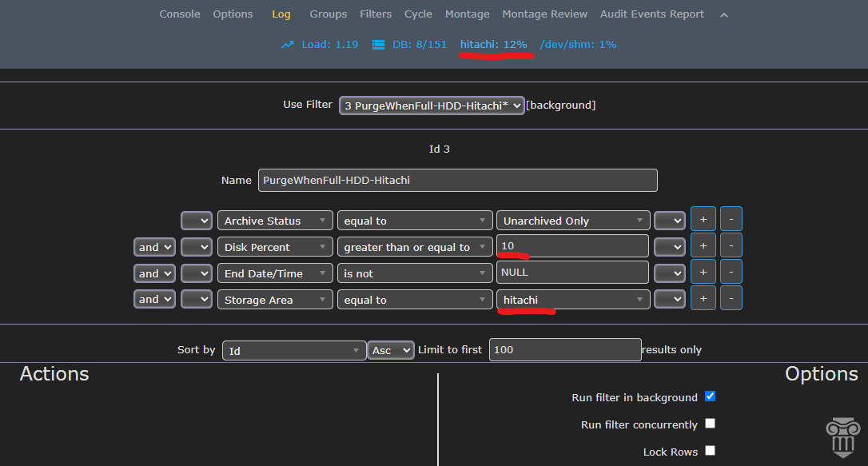Click the load trend chart icon

(x=287, y=45)
